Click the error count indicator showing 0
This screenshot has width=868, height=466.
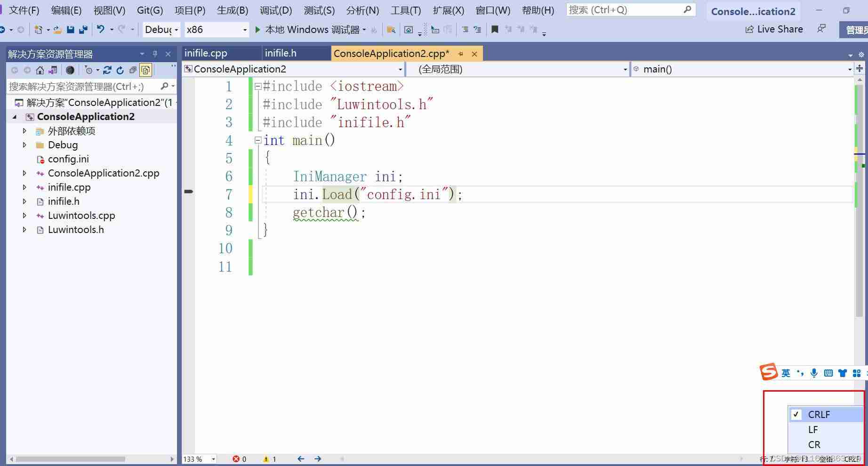pyautogui.click(x=240, y=459)
